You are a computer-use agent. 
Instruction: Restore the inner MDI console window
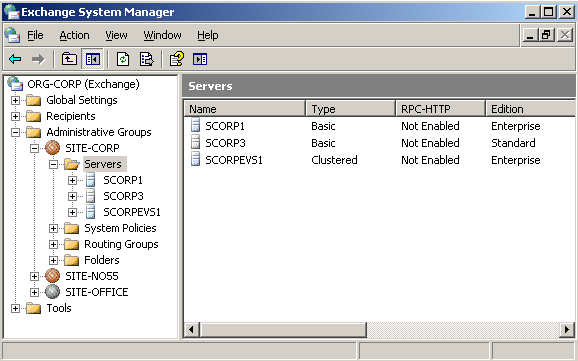point(547,35)
